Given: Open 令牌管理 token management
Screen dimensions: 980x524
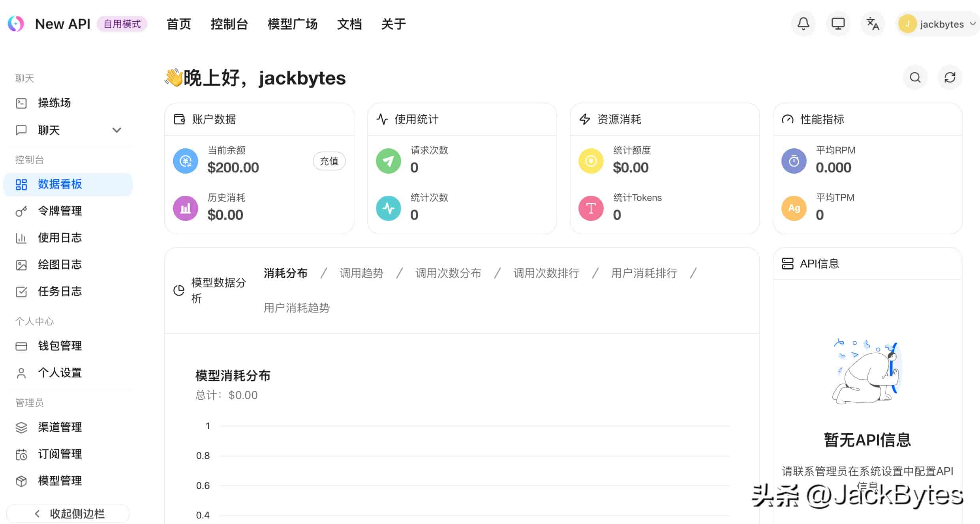Looking at the screenshot, I should point(68,211).
